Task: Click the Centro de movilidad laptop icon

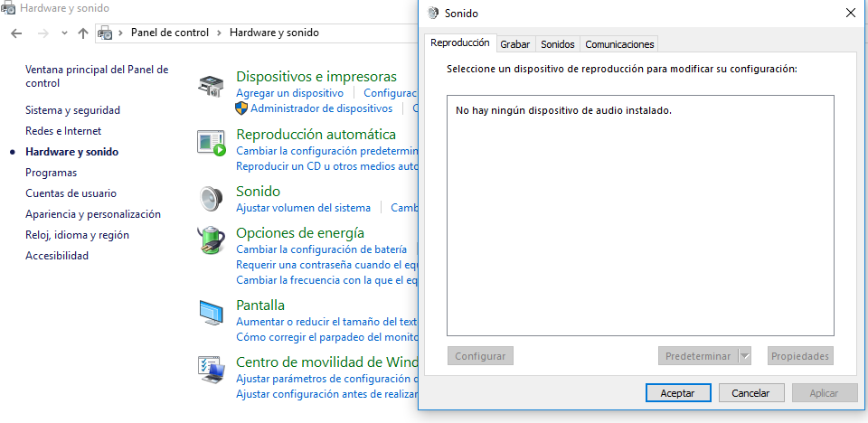Action: click(212, 370)
